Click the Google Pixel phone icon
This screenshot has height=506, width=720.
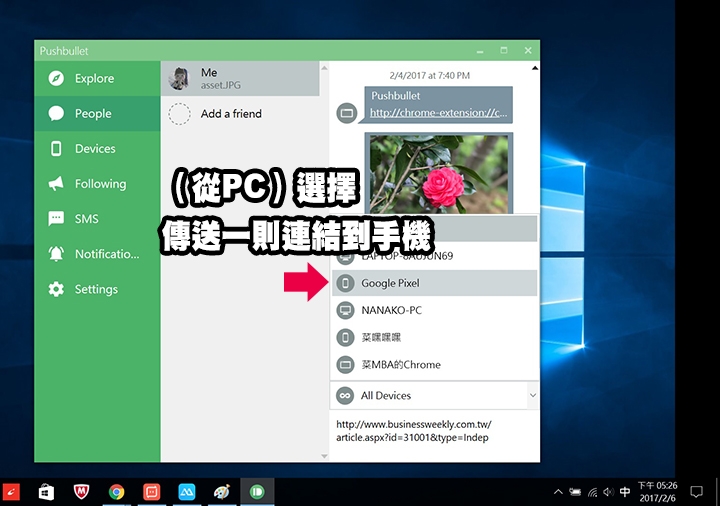pos(345,283)
